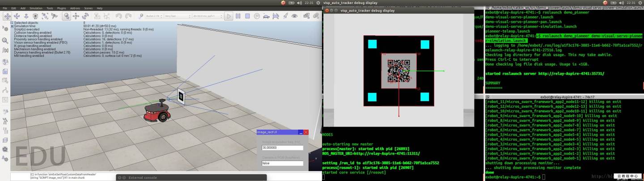The width and height of the screenshot is (644, 181).
Task: Click the dynamics settings wrench icon
Action: point(140,16)
